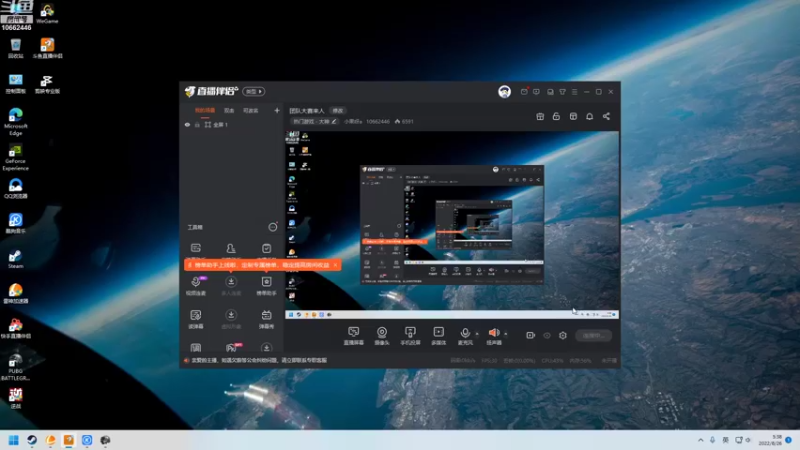Download the 多人连麦 tool
This screenshot has height=450, width=800.
231,286
